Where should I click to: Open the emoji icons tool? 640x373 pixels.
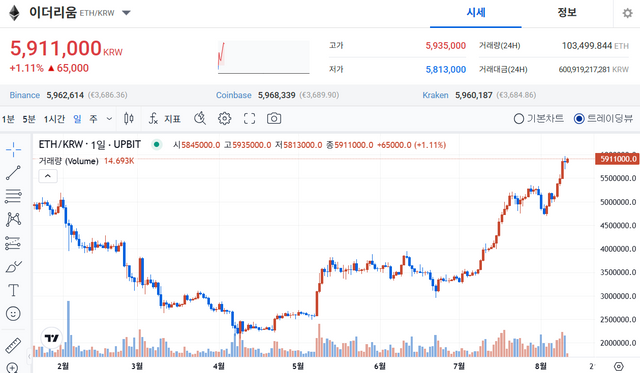pyautogui.click(x=13, y=313)
